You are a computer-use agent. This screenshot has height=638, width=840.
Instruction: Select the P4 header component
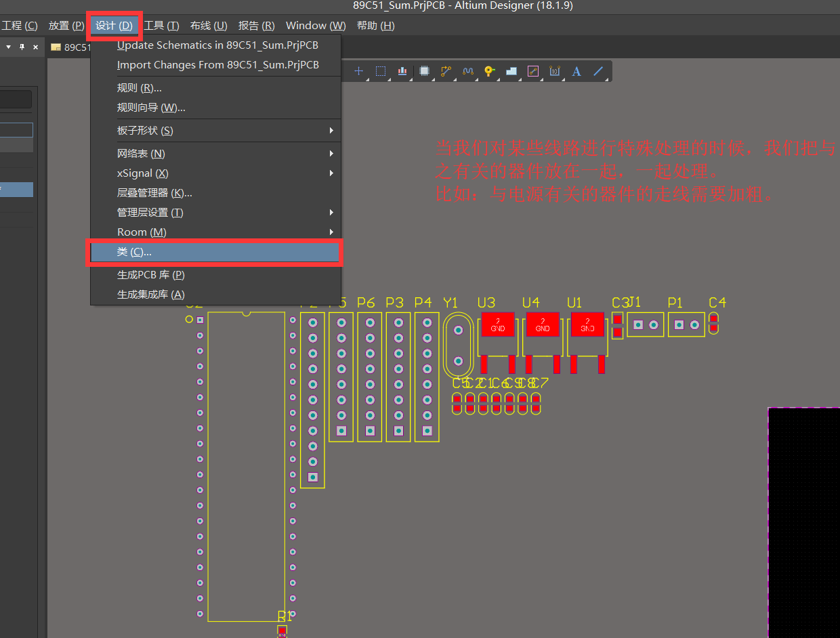click(x=427, y=377)
